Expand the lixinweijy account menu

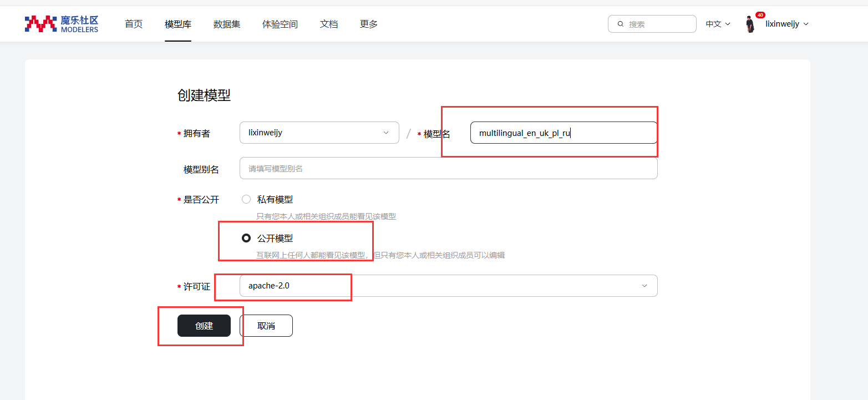pos(786,24)
